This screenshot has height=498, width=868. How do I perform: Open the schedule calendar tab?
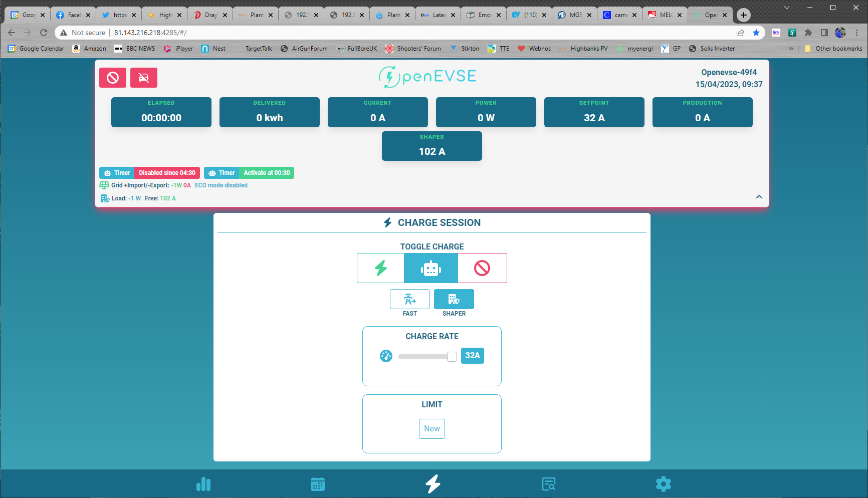click(x=318, y=484)
